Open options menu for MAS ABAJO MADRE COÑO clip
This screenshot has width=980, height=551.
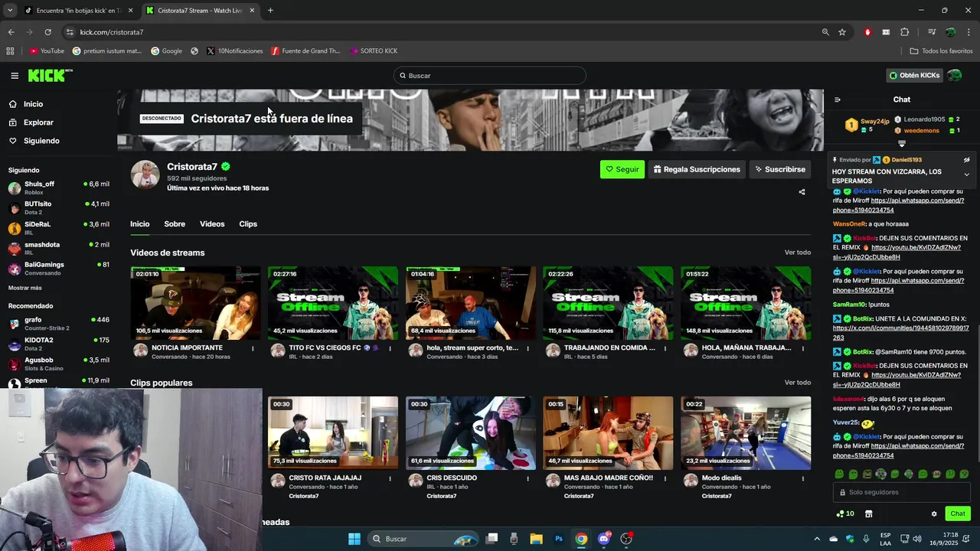pyautogui.click(x=665, y=478)
